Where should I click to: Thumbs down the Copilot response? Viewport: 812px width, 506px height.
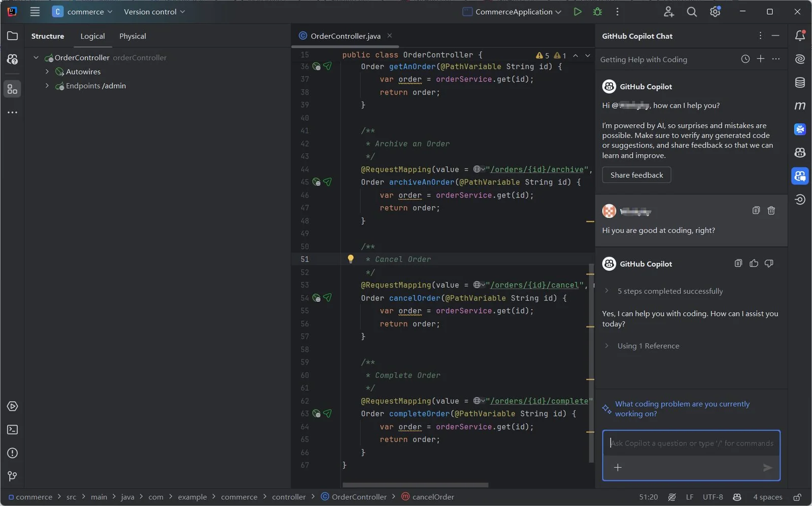point(769,263)
